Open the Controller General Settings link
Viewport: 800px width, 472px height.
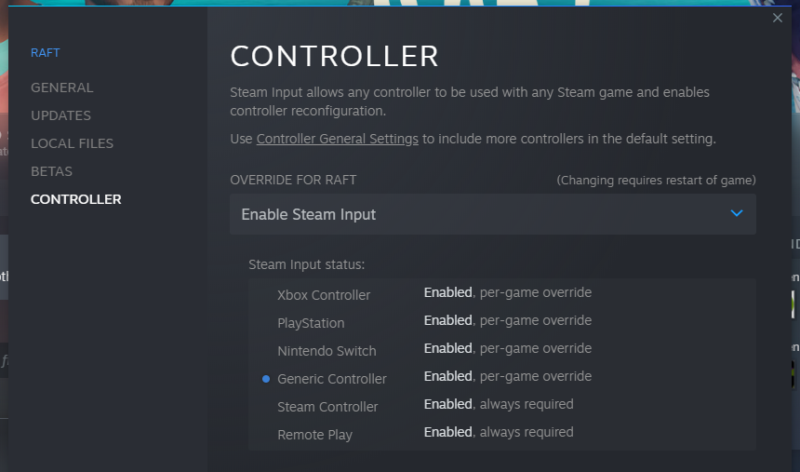pyautogui.click(x=337, y=139)
